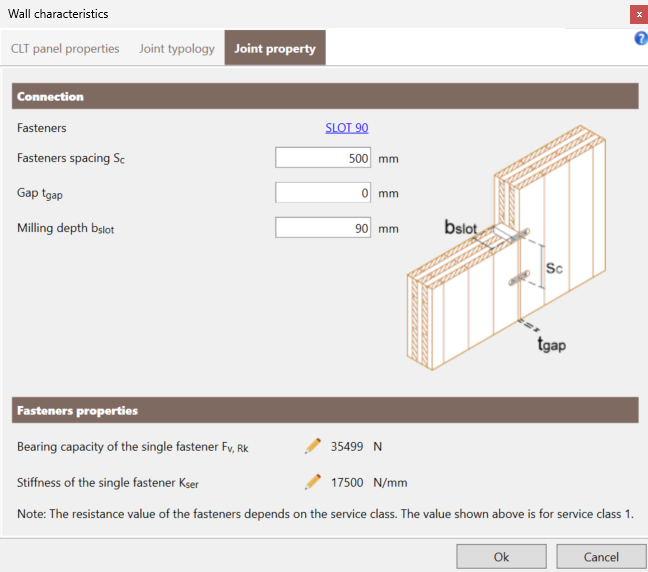Select the 35499 bearing capacity value
The height and width of the screenshot is (572, 648).
347,446
